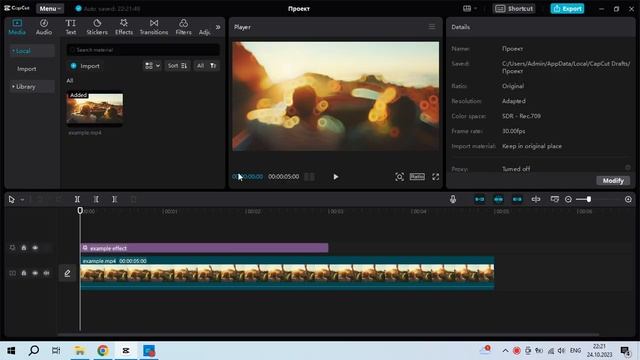
Task: Click the Import media button
Action: pos(85,66)
